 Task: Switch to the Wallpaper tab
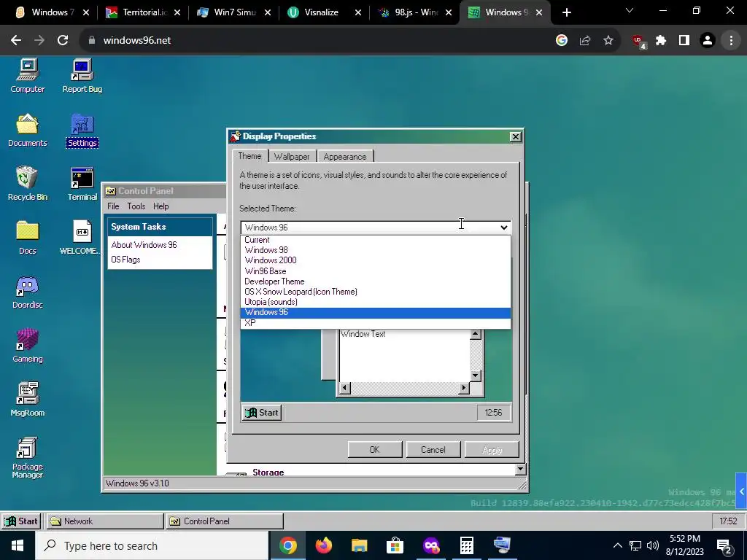(x=292, y=157)
